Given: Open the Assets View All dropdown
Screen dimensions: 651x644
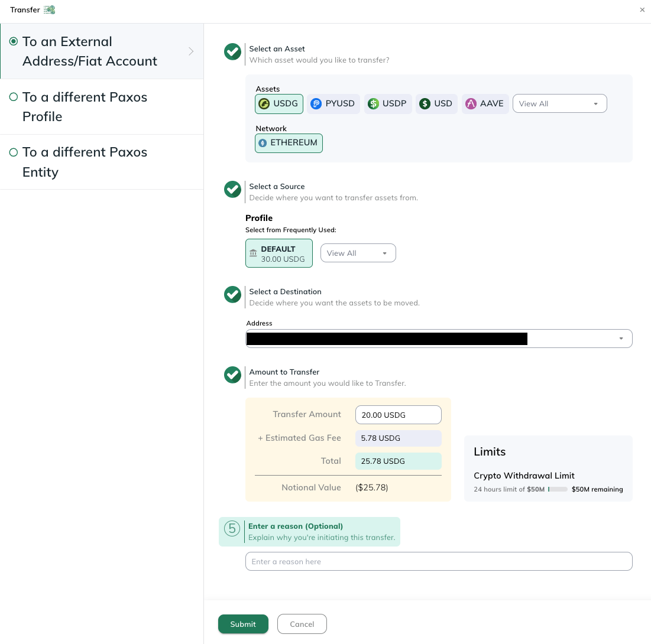Looking at the screenshot, I should tap(560, 104).
